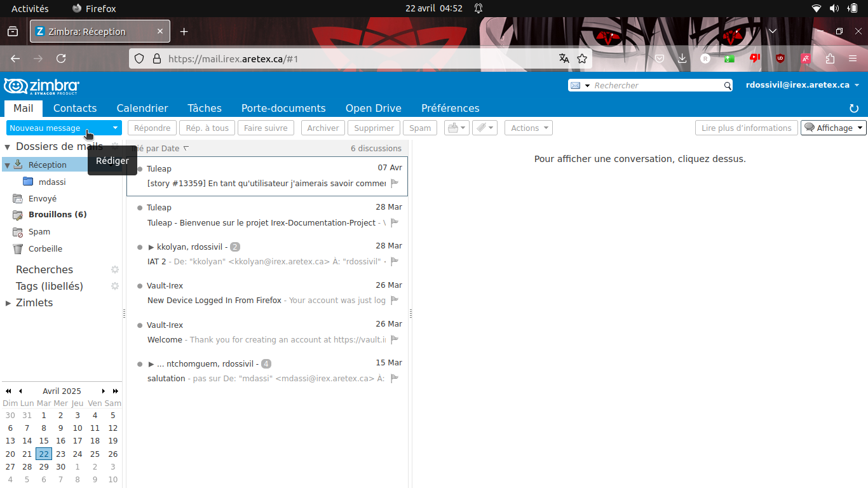The height and width of the screenshot is (488, 868).
Task: Click the Réception inbox folder icon
Action: click(18, 165)
